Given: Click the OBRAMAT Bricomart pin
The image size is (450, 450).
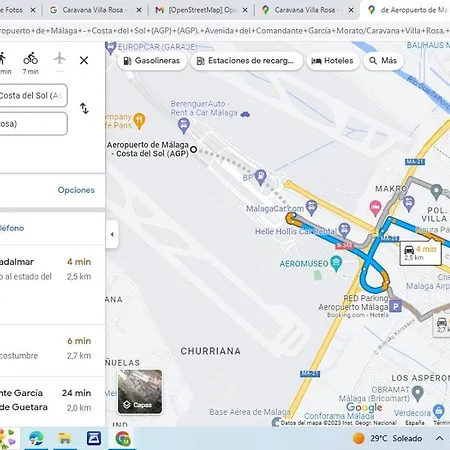Looking at the screenshot, I should [x=418, y=393].
